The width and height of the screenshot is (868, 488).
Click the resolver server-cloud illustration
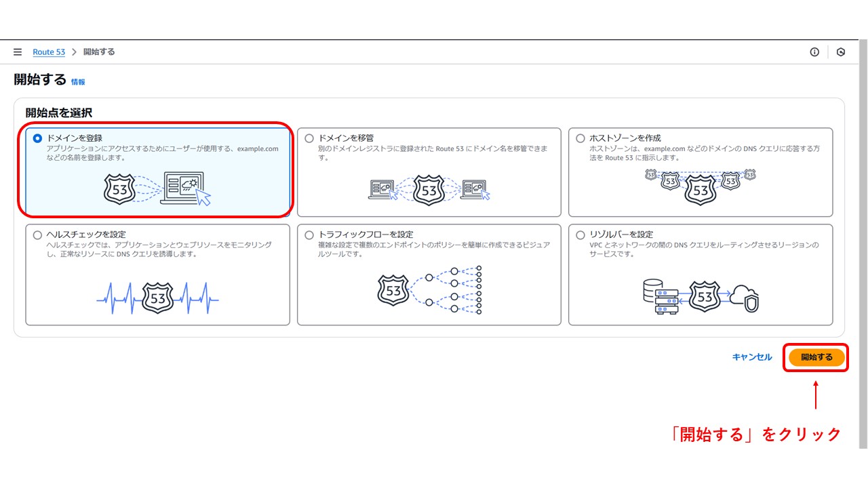coord(701,297)
